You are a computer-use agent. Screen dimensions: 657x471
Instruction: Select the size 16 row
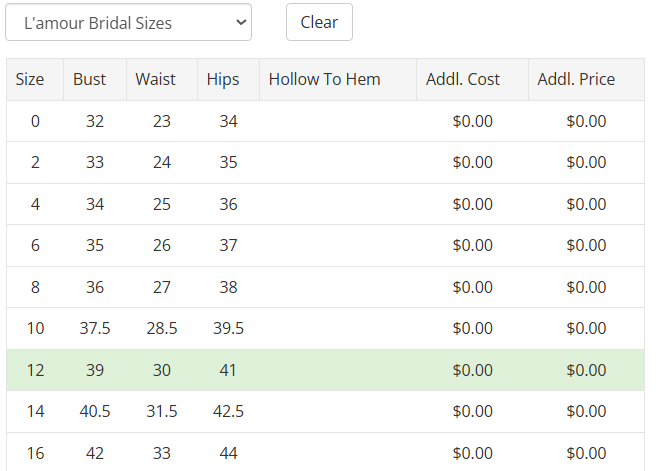coord(325,452)
